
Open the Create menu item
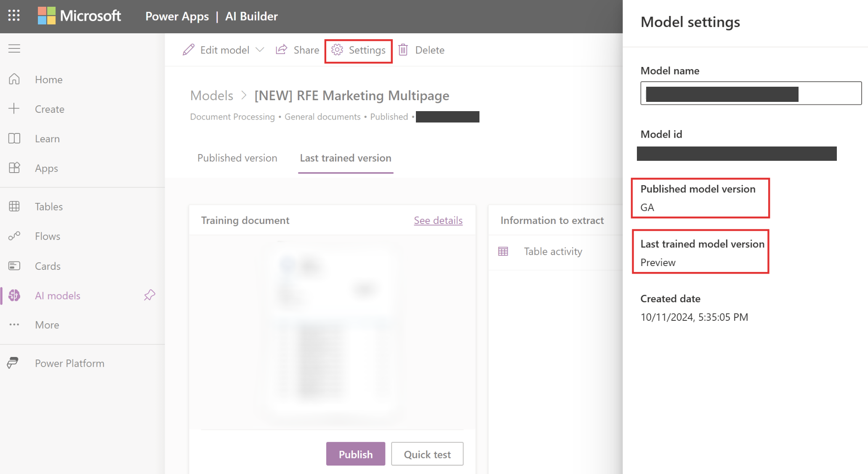point(50,109)
